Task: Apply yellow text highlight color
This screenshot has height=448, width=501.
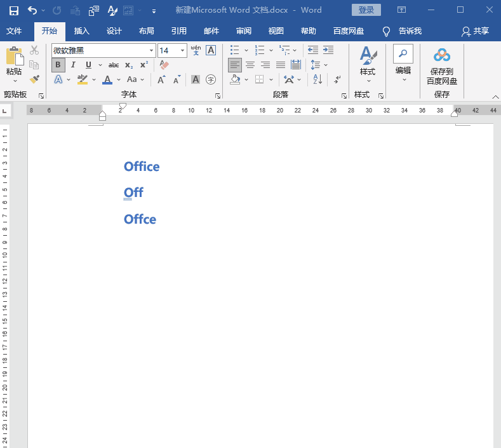Action: pos(83,79)
